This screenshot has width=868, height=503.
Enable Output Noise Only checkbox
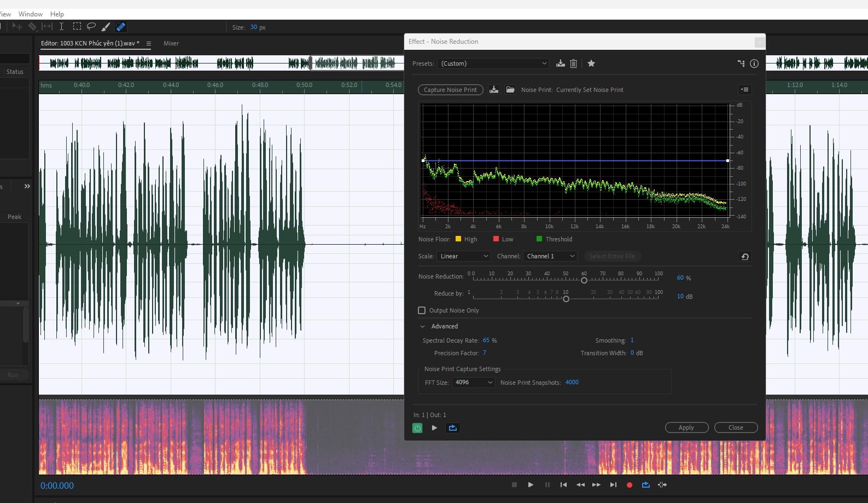coord(422,310)
